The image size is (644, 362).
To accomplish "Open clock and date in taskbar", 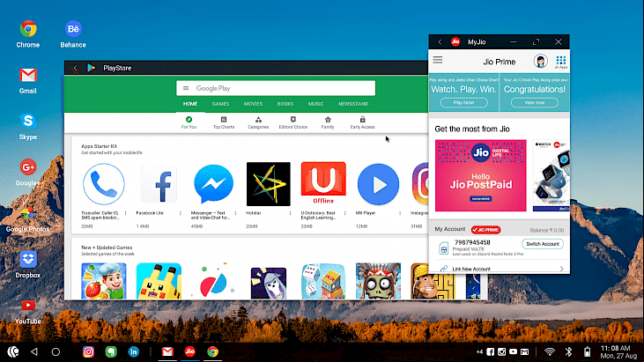I will [x=619, y=351].
